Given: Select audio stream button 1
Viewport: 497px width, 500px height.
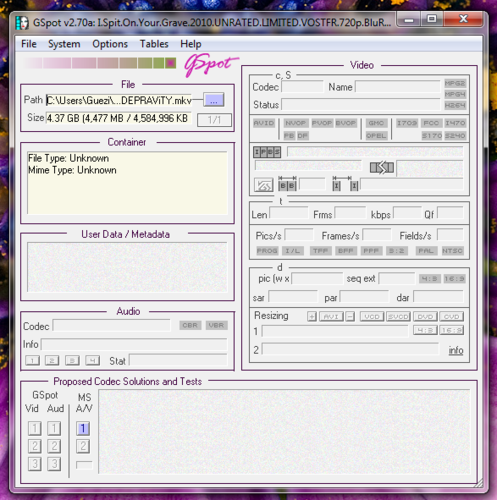Looking at the screenshot, I should [x=33, y=360].
